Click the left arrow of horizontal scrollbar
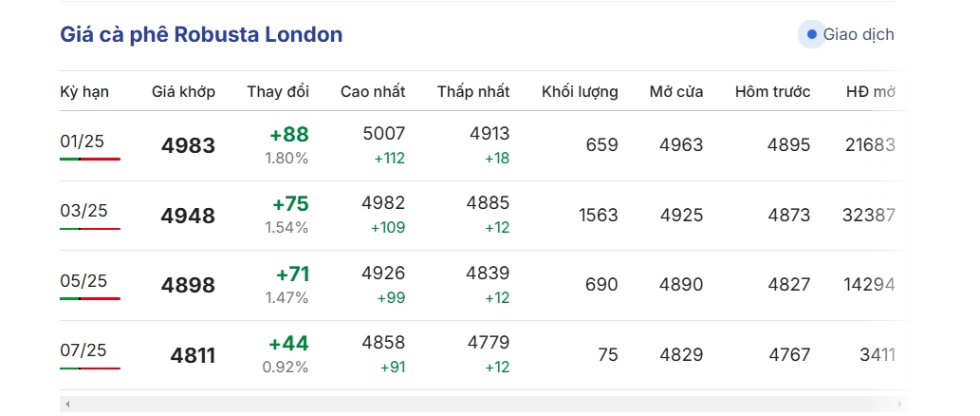 click(67, 404)
